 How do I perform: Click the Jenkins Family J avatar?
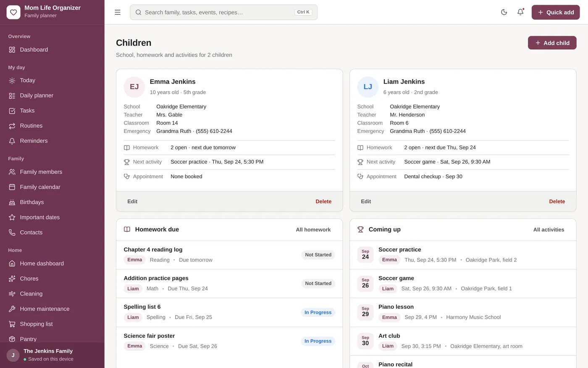point(13,355)
